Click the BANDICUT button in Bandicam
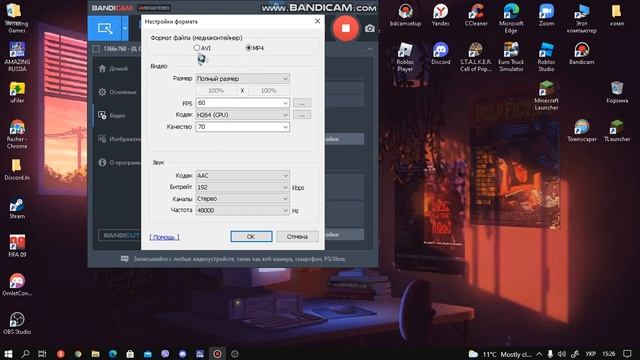This screenshot has width=640, height=360. click(120, 235)
